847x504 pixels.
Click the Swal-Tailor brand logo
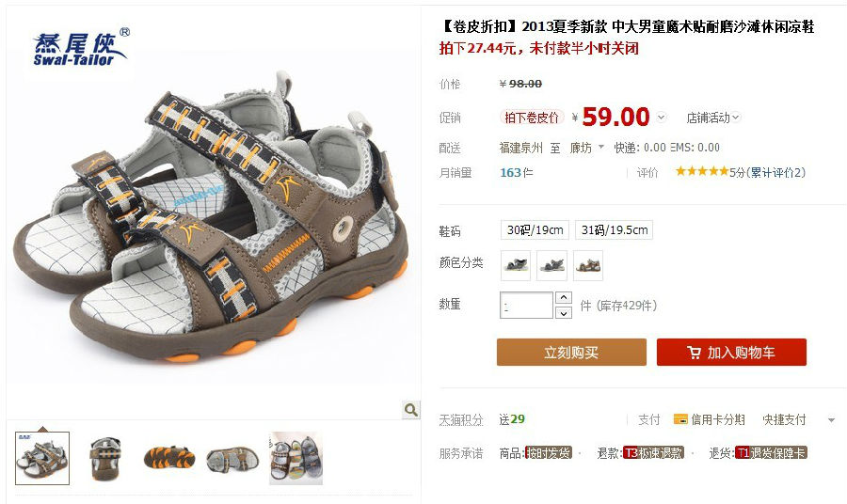pyautogui.click(x=80, y=48)
